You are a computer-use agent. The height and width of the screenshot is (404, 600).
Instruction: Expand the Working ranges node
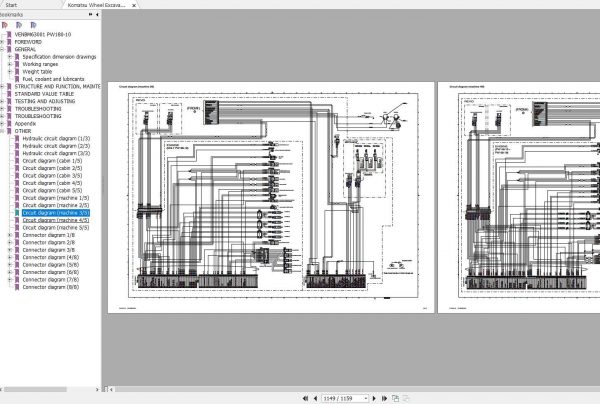pos(10,64)
